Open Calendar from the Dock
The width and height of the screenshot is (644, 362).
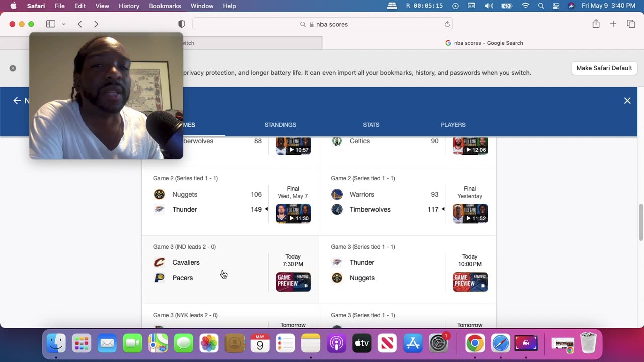pyautogui.click(x=260, y=343)
